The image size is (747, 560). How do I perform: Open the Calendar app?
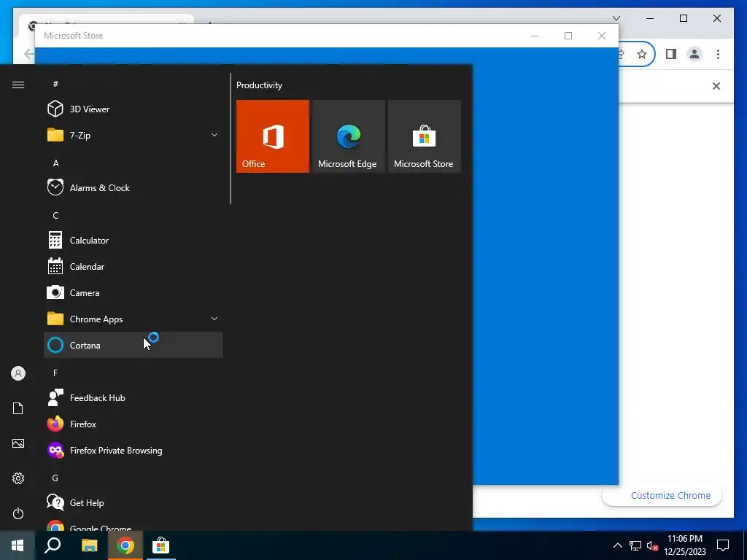133,266
